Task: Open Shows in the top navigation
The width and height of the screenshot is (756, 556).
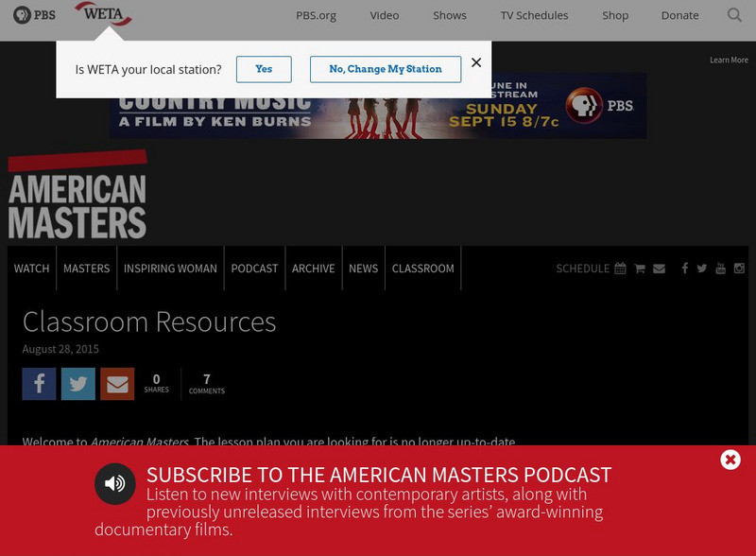Action: click(x=450, y=15)
